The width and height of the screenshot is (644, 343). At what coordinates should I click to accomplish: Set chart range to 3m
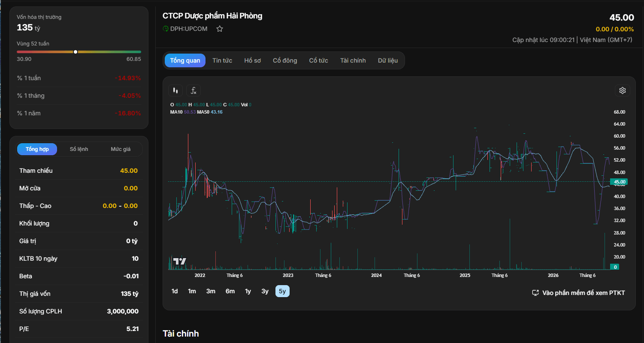click(211, 291)
